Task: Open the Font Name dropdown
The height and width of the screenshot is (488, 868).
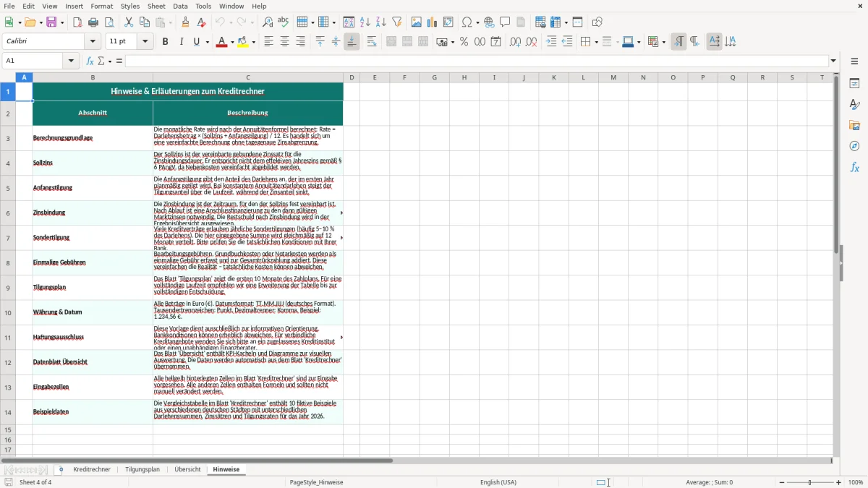Action: click(x=93, y=42)
